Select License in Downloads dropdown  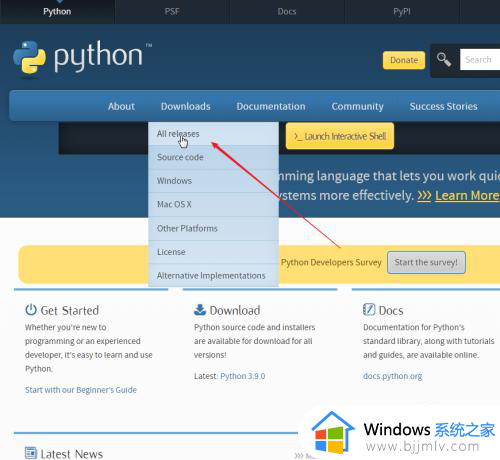point(213,252)
